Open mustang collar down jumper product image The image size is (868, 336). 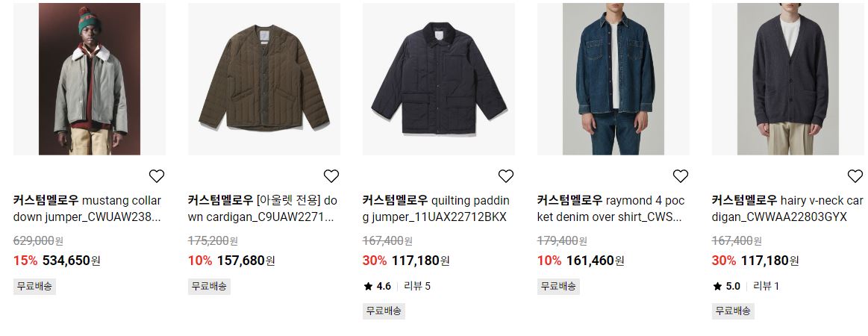coord(90,79)
